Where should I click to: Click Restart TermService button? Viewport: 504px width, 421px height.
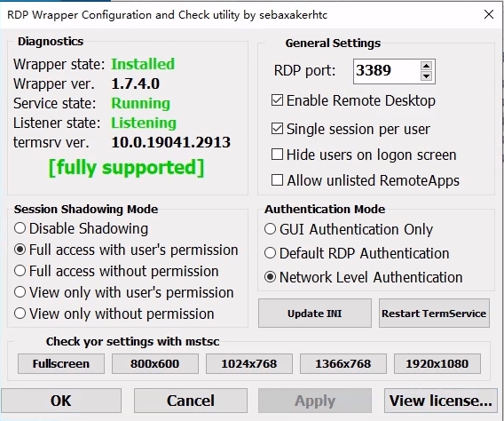coord(434,314)
